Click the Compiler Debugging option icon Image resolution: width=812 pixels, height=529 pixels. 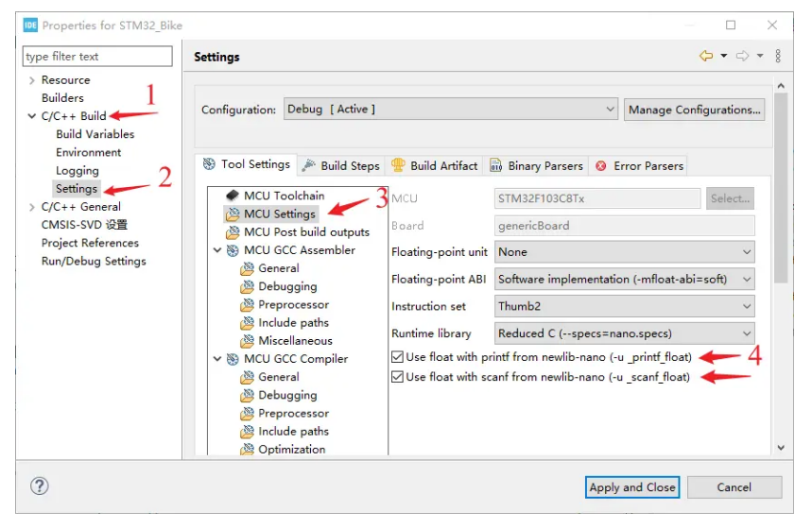point(247,395)
